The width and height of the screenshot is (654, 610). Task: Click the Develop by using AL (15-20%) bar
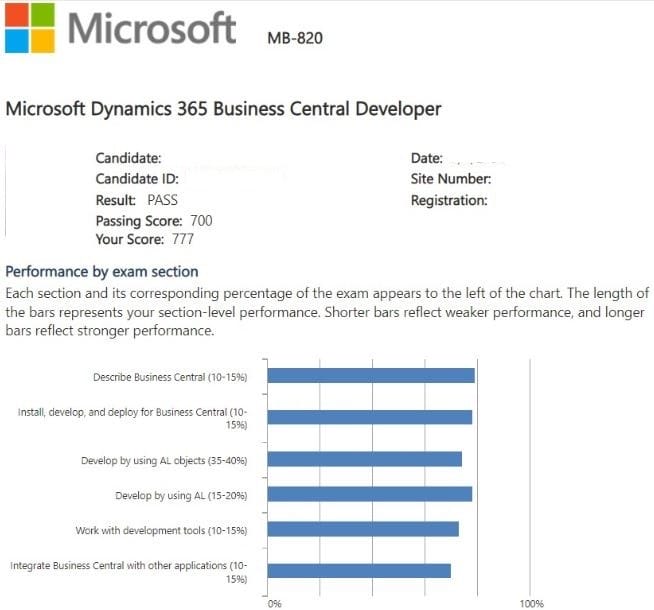click(x=370, y=494)
